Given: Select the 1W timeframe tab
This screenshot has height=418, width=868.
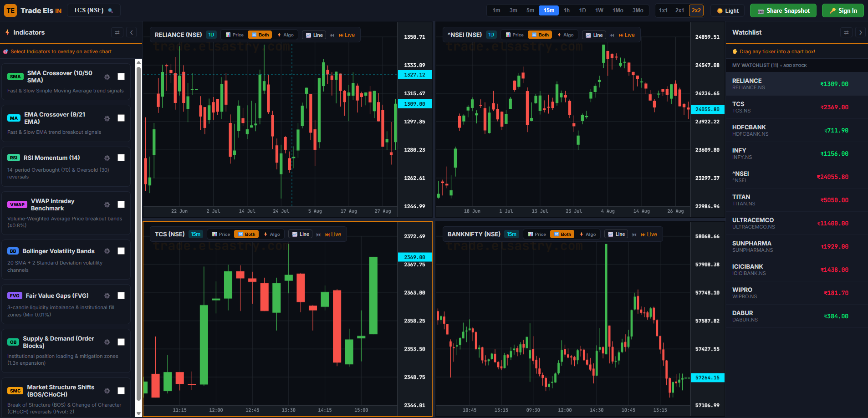Looking at the screenshot, I should pyautogui.click(x=599, y=10).
